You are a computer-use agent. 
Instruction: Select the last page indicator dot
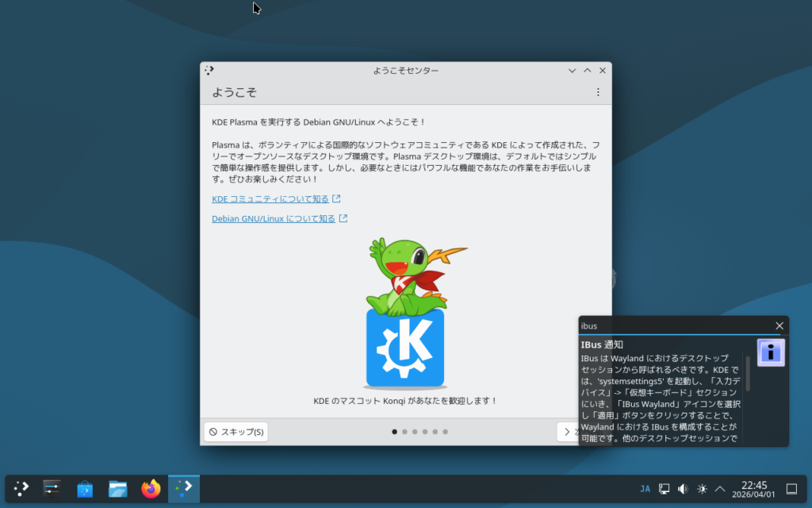pos(446,432)
